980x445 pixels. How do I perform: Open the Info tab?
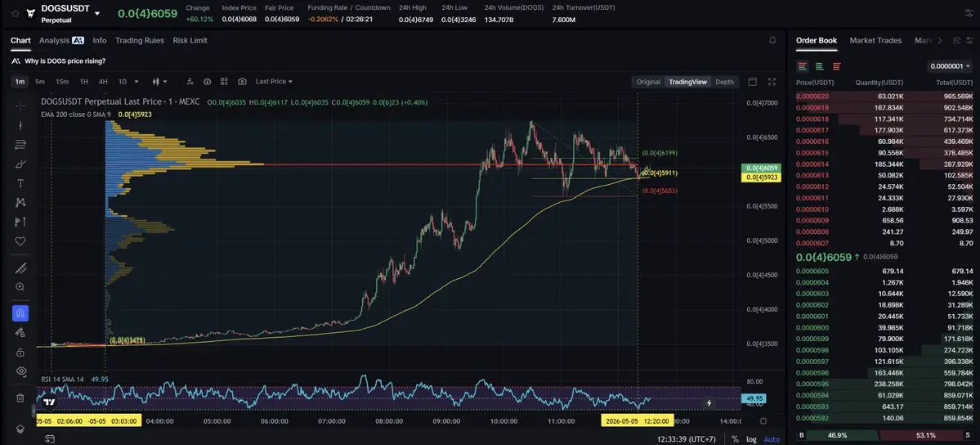[100, 40]
